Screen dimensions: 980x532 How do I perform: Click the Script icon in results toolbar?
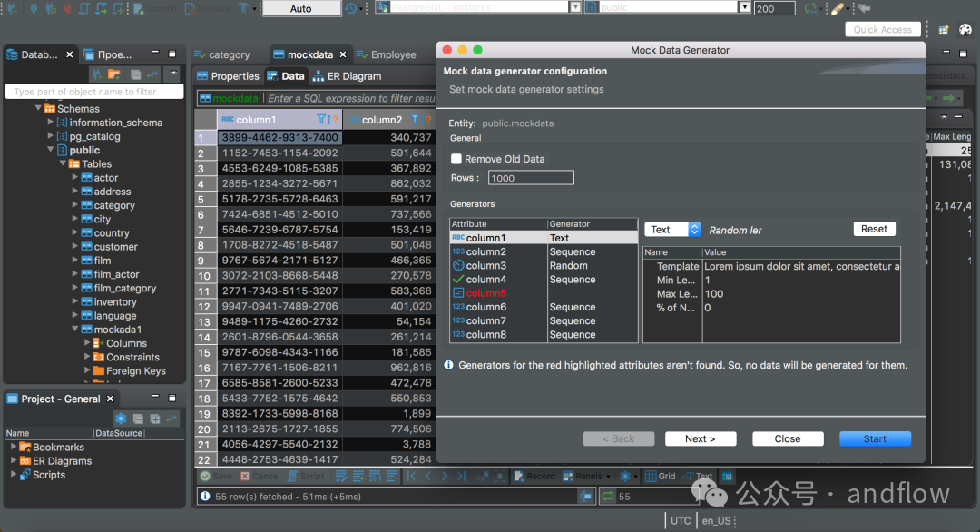coord(307,476)
